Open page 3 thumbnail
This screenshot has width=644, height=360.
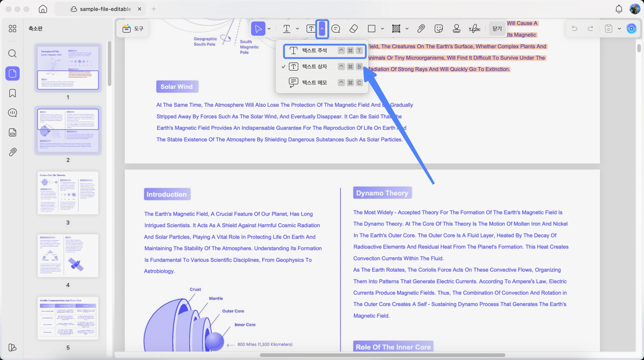pos(68,193)
